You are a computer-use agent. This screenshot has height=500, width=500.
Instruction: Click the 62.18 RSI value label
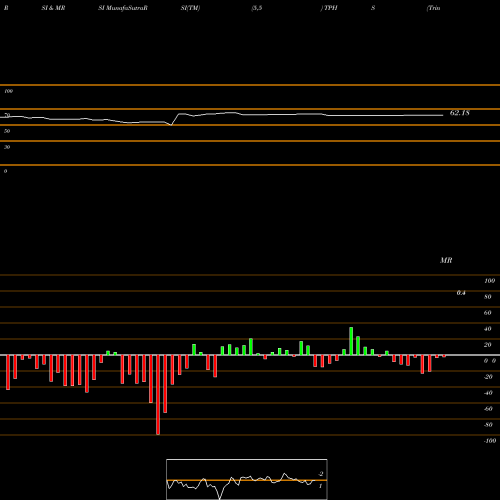(x=460, y=113)
